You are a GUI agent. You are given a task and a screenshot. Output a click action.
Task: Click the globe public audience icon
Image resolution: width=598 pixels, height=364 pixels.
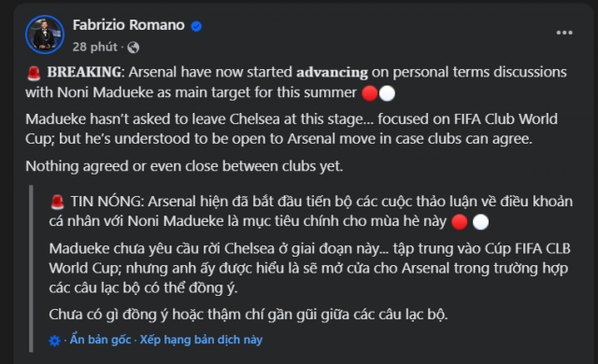click(x=133, y=48)
